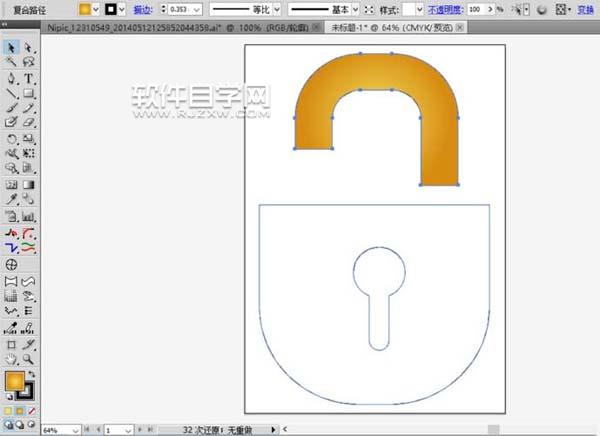This screenshot has height=436, width=600.
Task: Open the zoom level 64% dropdown
Action: [x=75, y=430]
